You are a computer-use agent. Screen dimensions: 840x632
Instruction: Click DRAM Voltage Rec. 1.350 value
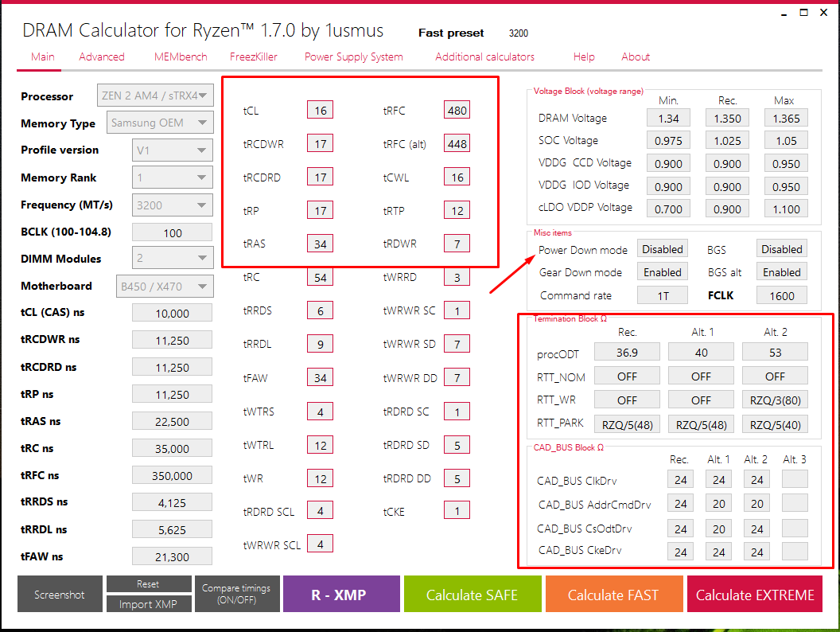click(727, 118)
